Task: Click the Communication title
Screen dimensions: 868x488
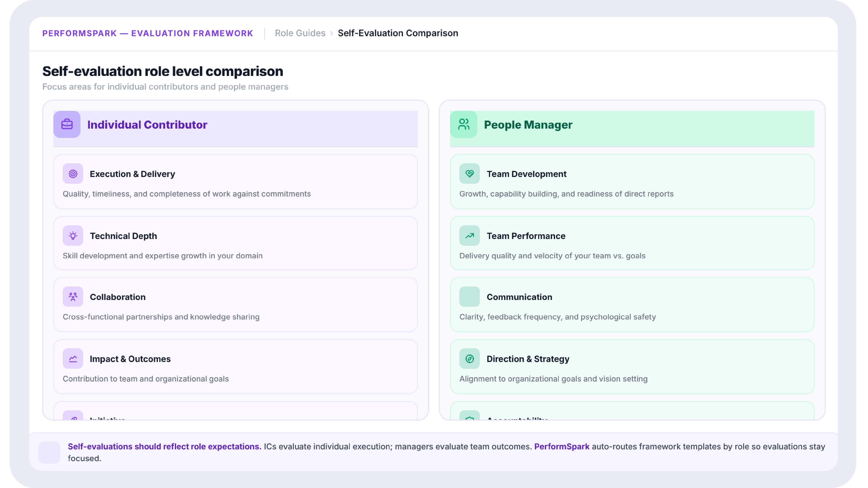Action: [x=519, y=297]
